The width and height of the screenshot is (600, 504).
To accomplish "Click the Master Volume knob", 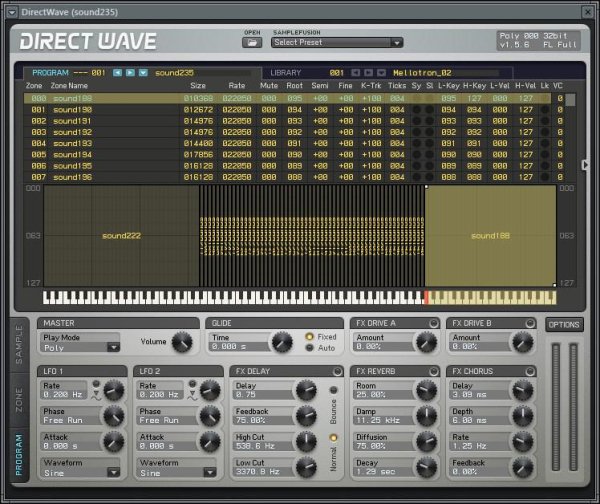I will (x=182, y=342).
